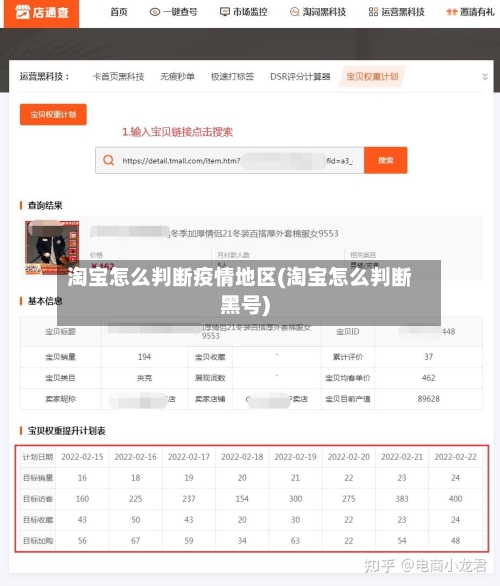Switch to the 卡首页黑科技 tab
500x586 pixels.
click(x=118, y=77)
